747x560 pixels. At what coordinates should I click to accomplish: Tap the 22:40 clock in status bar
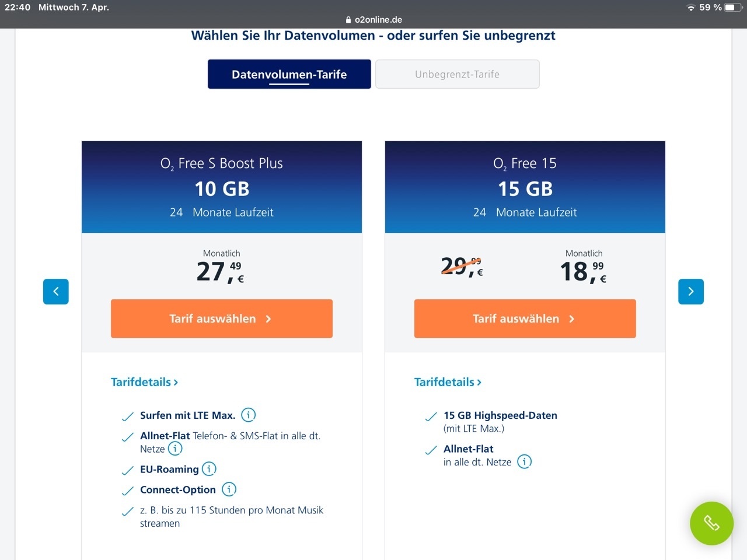[x=18, y=8]
